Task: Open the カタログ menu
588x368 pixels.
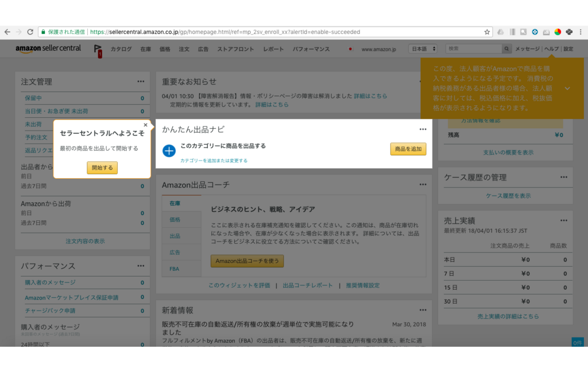Action: pyautogui.click(x=121, y=49)
